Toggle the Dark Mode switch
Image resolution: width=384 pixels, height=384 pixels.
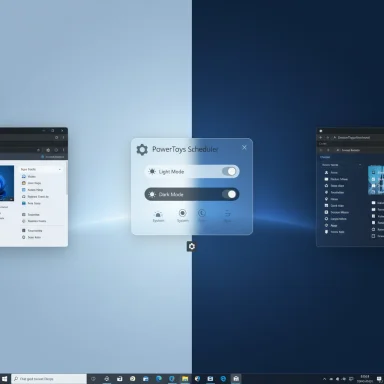[x=230, y=194]
